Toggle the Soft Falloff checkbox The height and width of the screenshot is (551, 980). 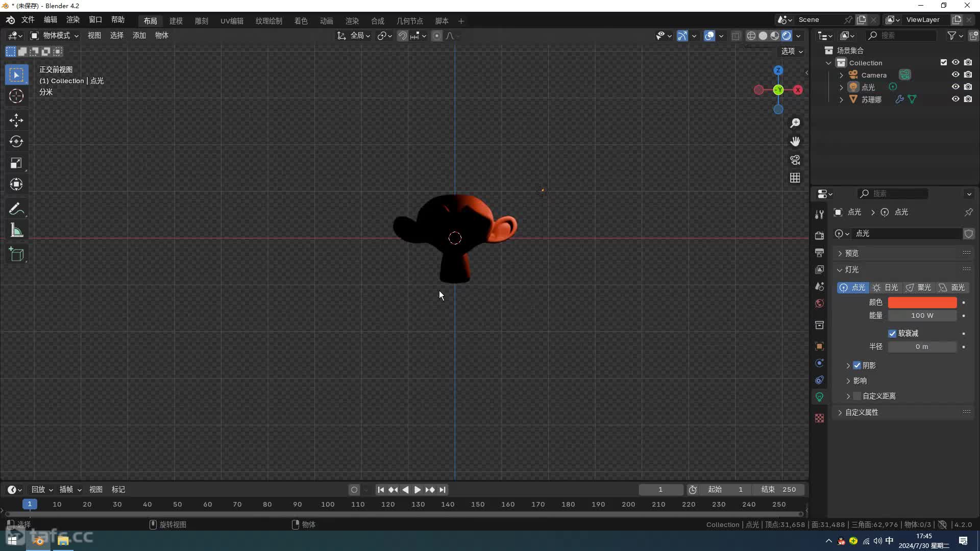(x=892, y=334)
